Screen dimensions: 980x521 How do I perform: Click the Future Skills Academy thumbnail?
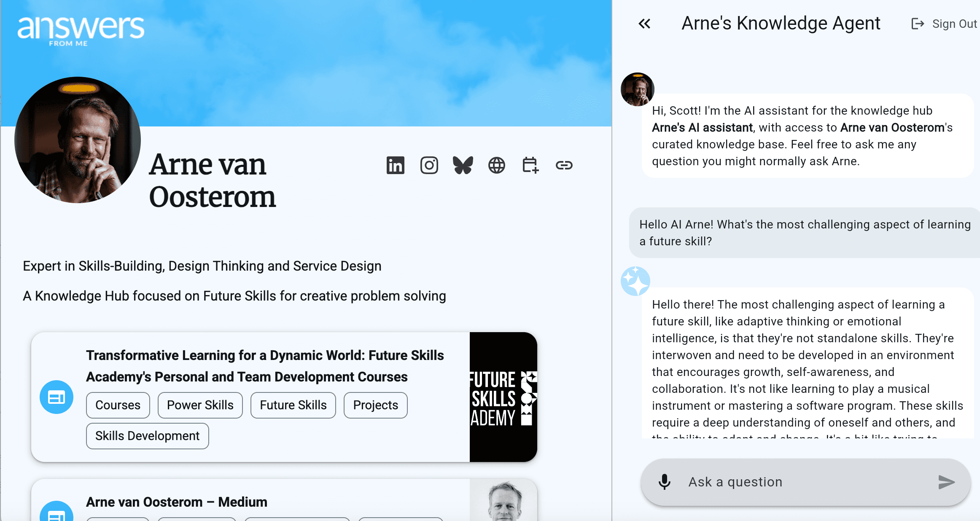click(503, 397)
